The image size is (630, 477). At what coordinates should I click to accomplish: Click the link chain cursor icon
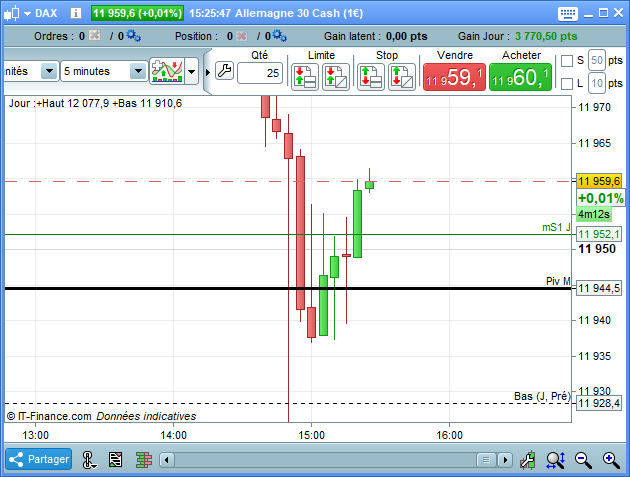click(x=89, y=460)
